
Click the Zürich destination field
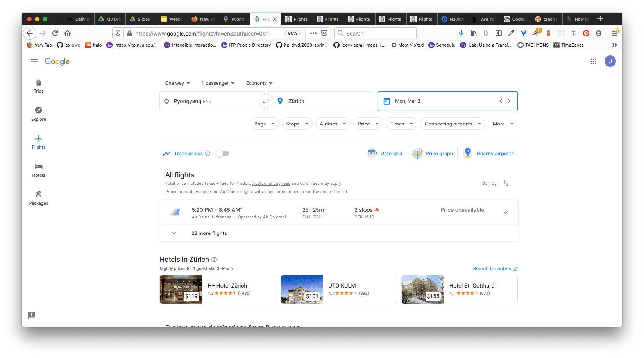[x=320, y=101]
